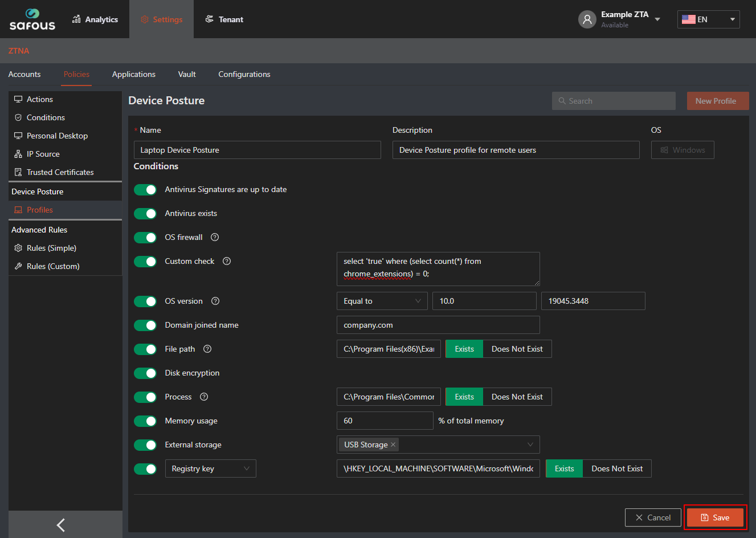
Task: Disable Antivirus exists toggle
Action: pos(145,214)
